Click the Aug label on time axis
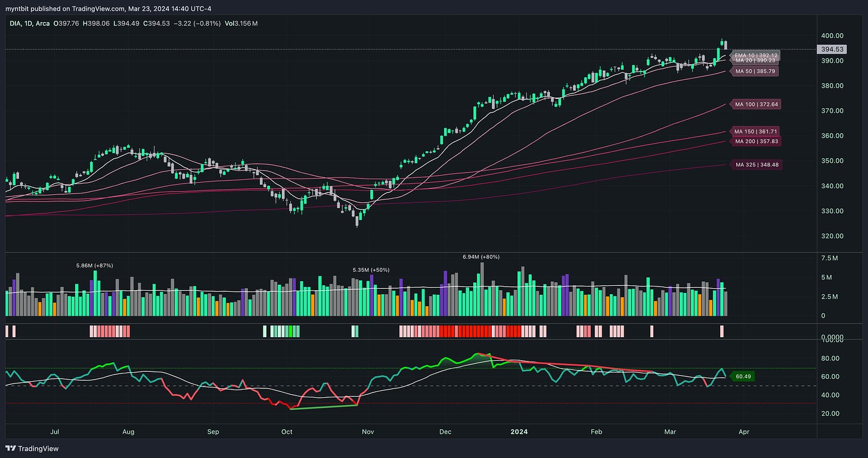868x458 pixels. pyautogui.click(x=129, y=431)
